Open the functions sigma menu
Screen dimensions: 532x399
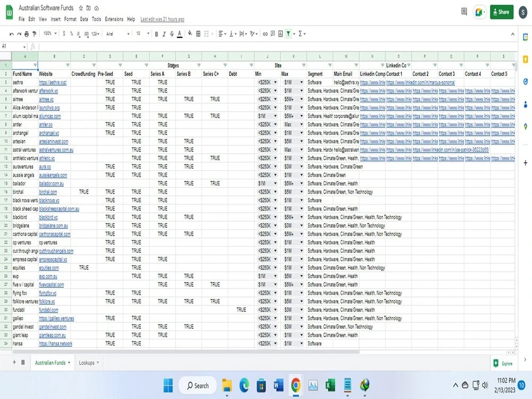pos(302,34)
